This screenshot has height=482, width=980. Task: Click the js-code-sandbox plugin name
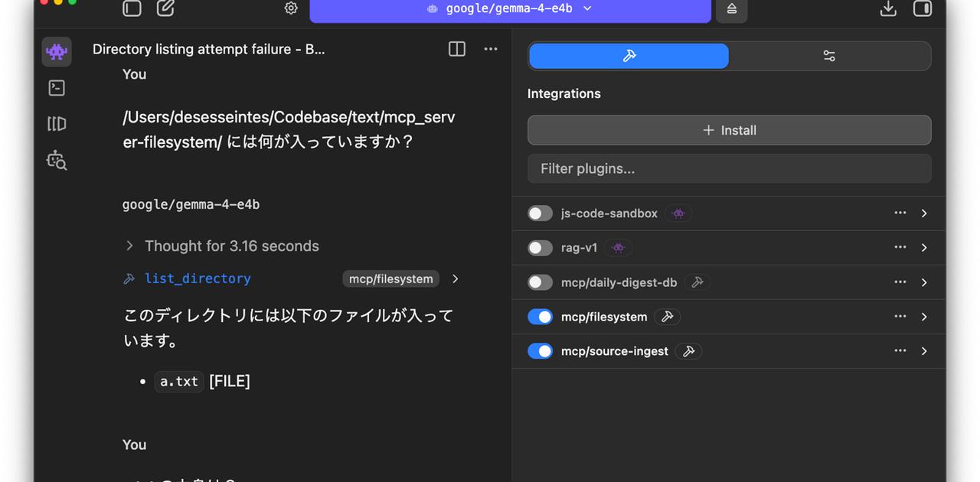(x=609, y=213)
